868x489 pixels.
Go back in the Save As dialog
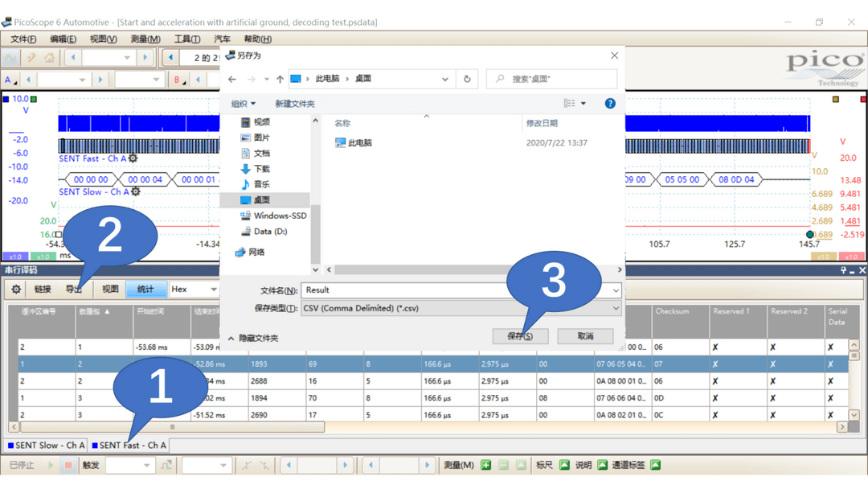click(232, 79)
